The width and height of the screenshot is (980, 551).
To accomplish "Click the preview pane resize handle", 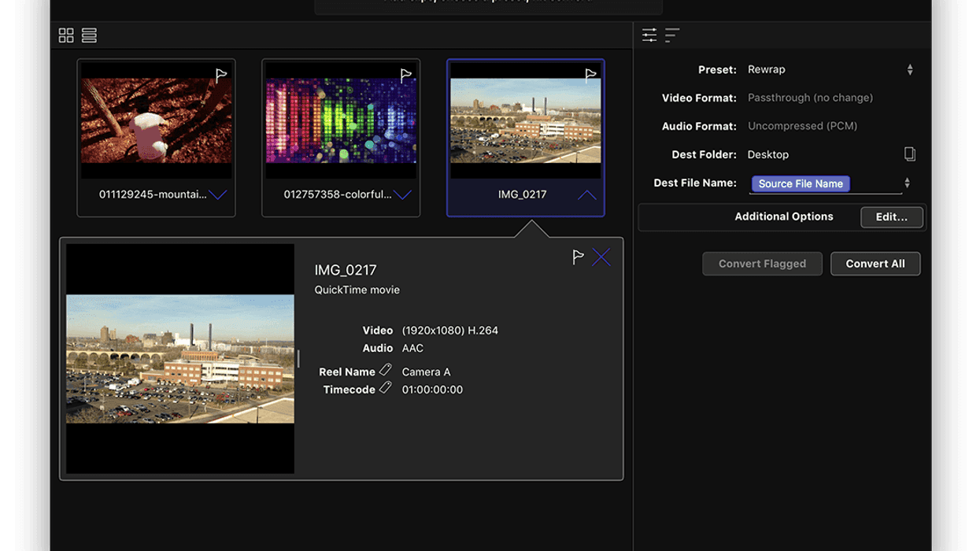I will pos(298,359).
